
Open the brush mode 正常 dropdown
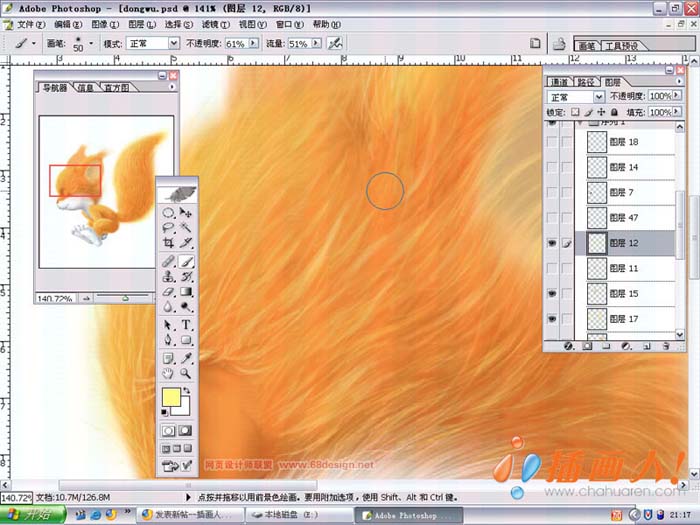click(173, 43)
